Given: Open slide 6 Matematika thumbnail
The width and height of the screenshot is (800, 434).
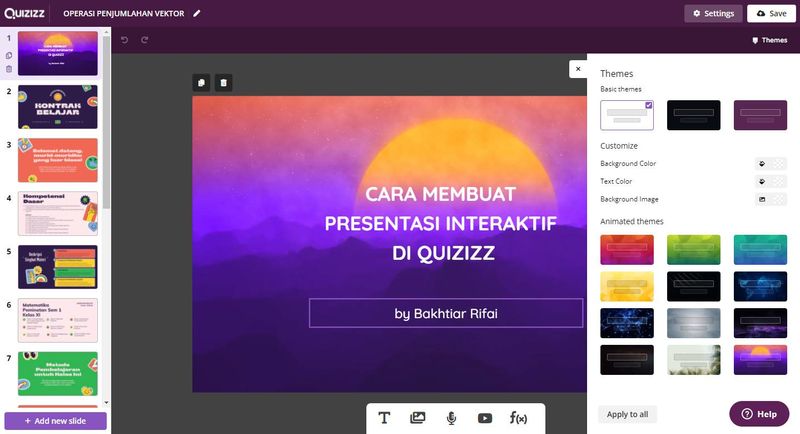Looking at the screenshot, I should (x=58, y=320).
